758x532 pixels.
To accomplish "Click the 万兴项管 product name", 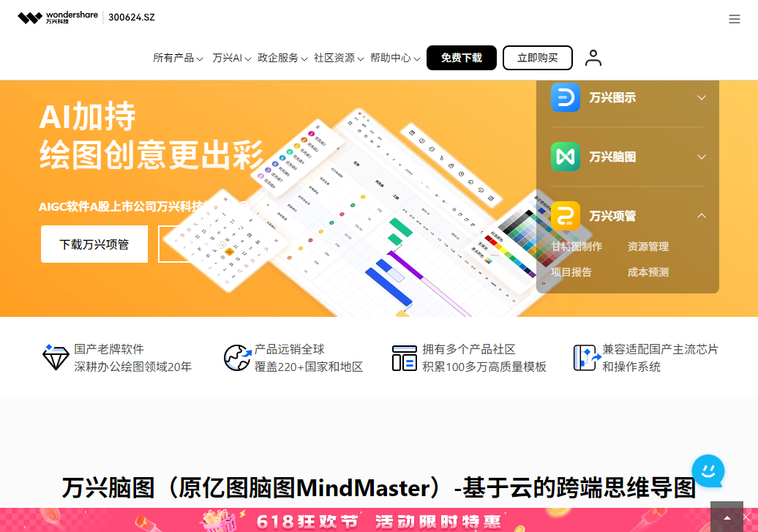I will (x=612, y=216).
